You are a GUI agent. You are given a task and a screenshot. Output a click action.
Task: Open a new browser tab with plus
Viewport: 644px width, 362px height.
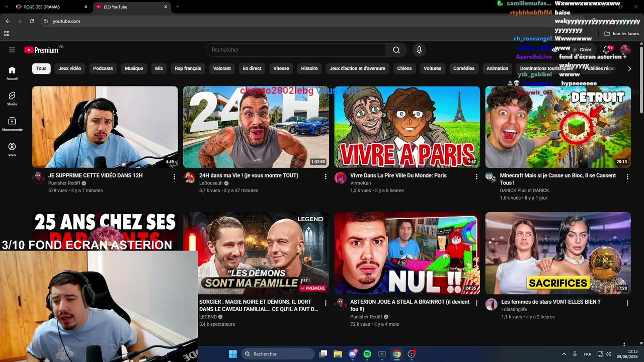(178, 7)
